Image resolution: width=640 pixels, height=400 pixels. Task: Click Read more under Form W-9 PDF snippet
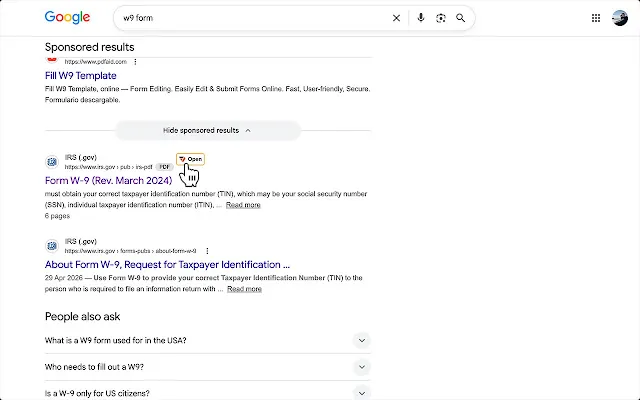(243, 205)
